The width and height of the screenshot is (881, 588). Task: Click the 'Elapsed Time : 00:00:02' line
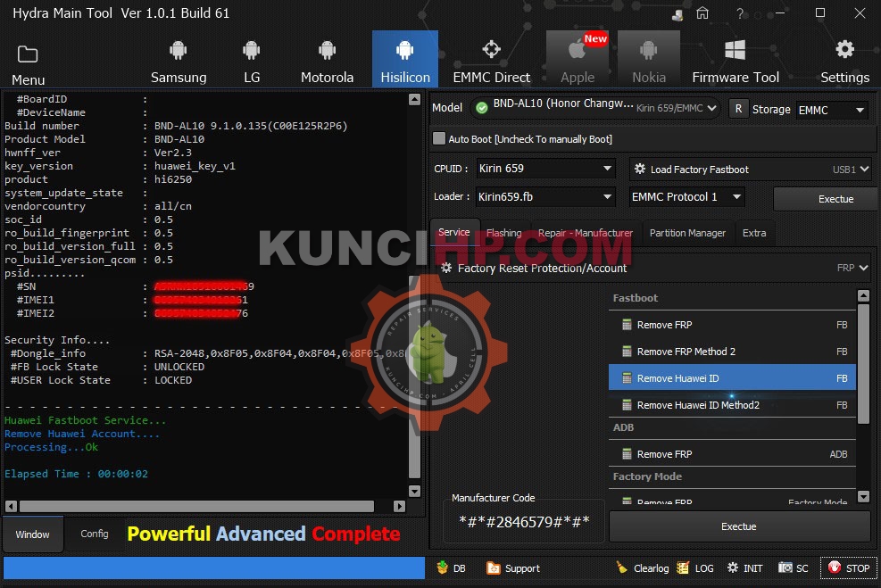click(x=77, y=474)
